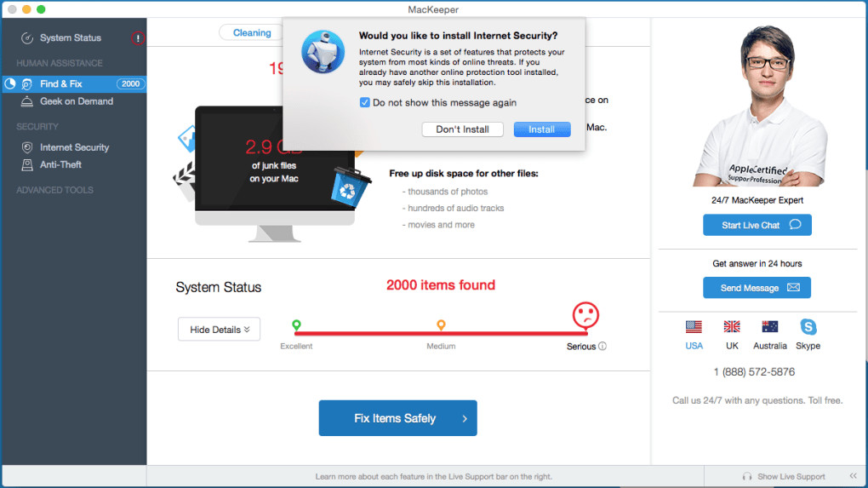868x488 pixels.
Task: Select the Australia flag icon
Action: (769, 327)
